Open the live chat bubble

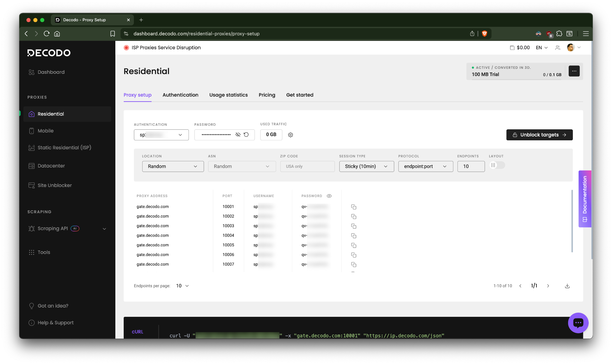(578, 323)
